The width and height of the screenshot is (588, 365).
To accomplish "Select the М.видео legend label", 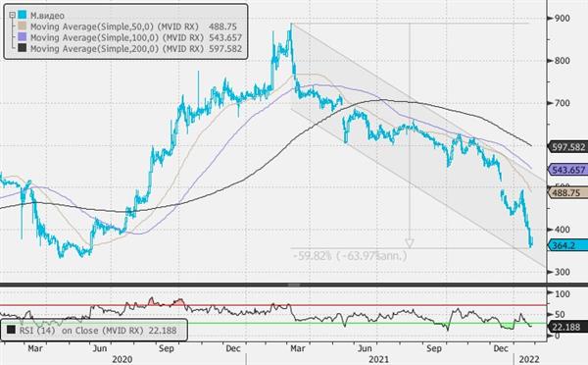I will [47, 16].
